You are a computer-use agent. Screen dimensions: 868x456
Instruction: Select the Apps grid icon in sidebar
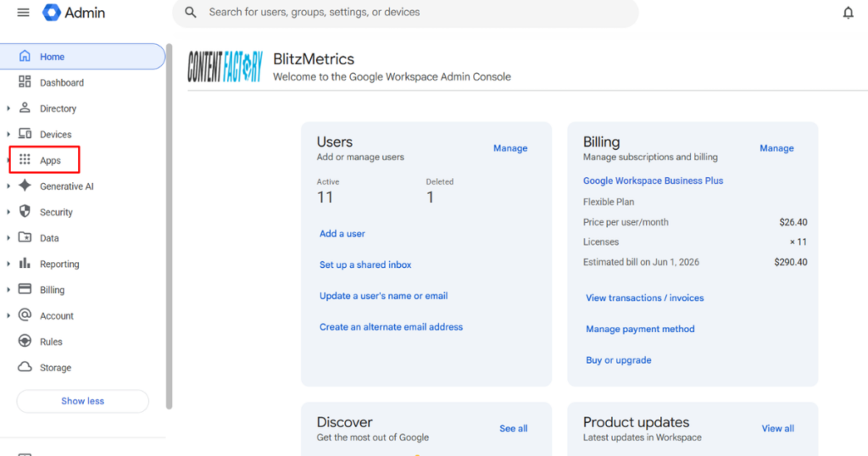click(25, 159)
